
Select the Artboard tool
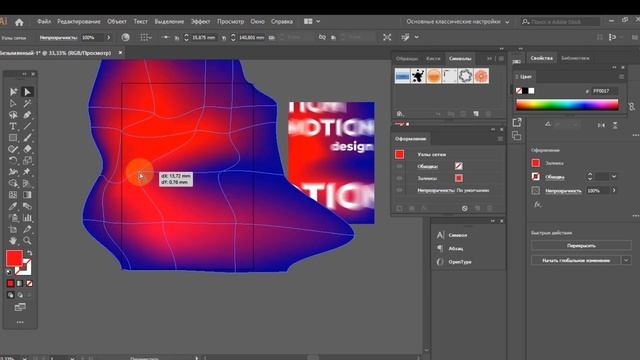click(x=13, y=229)
